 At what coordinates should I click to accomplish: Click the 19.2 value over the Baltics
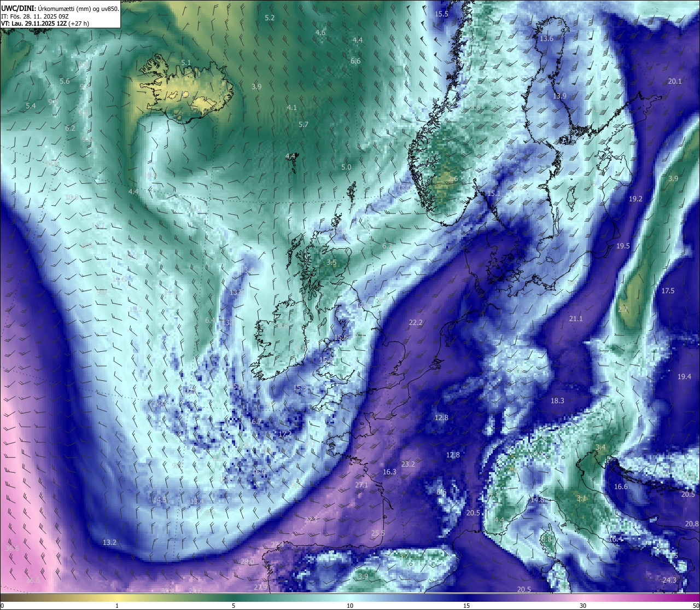pyautogui.click(x=635, y=199)
